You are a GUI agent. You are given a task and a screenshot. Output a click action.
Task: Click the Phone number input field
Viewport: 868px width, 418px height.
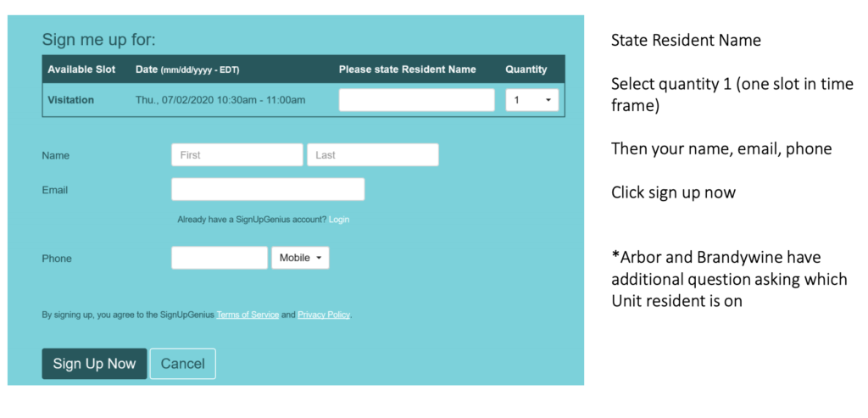tap(220, 258)
